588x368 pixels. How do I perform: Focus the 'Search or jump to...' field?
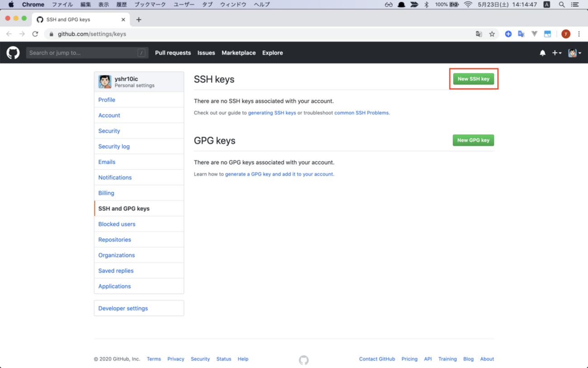click(x=87, y=53)
